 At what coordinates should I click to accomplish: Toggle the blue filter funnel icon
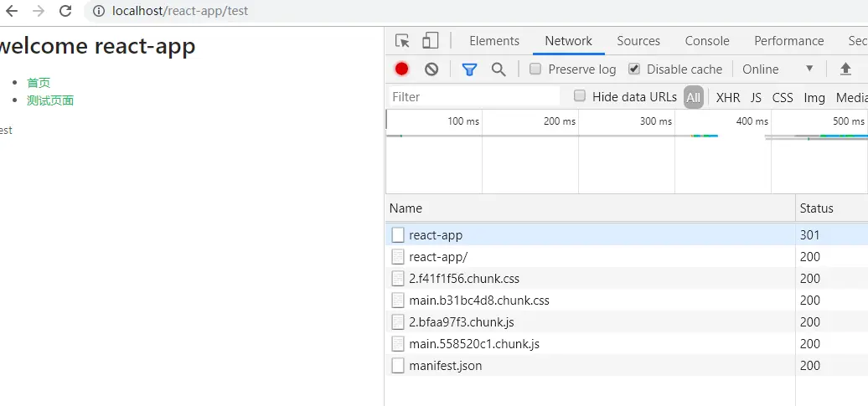(x=469, y=69)
